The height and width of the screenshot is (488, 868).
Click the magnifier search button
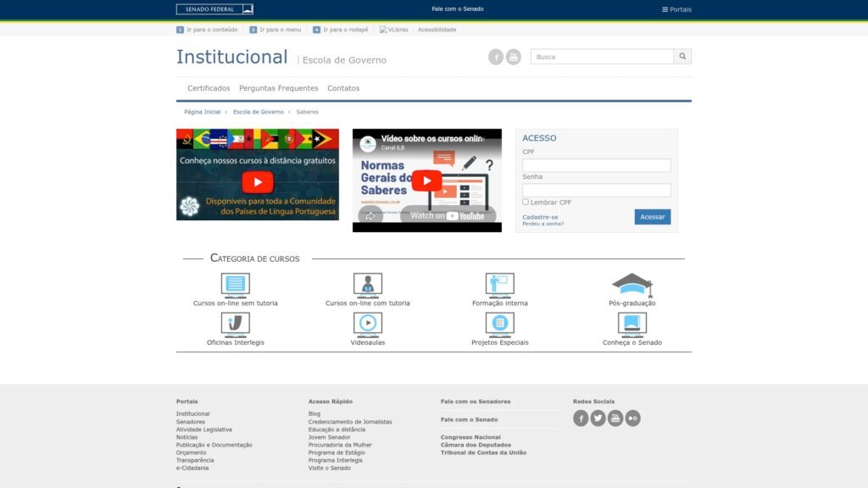pyautogui.click(x=682, y=57)
